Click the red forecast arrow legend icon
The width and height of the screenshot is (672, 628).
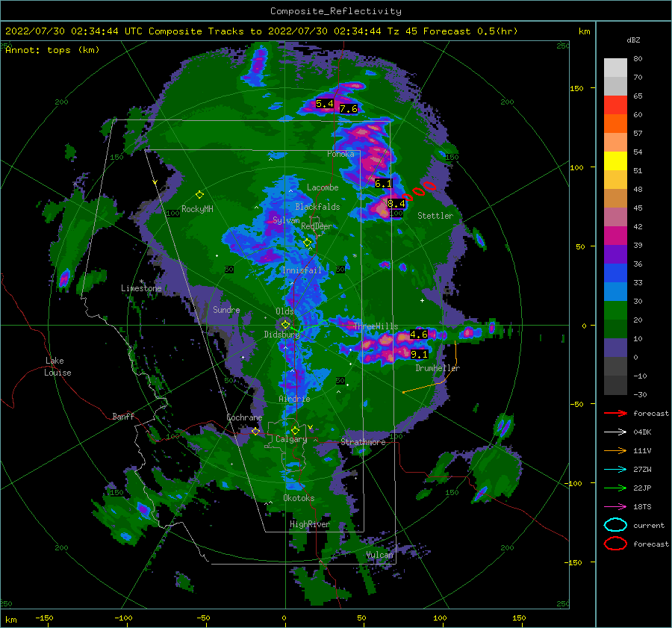pyautogui.click(x=615, y=413)
